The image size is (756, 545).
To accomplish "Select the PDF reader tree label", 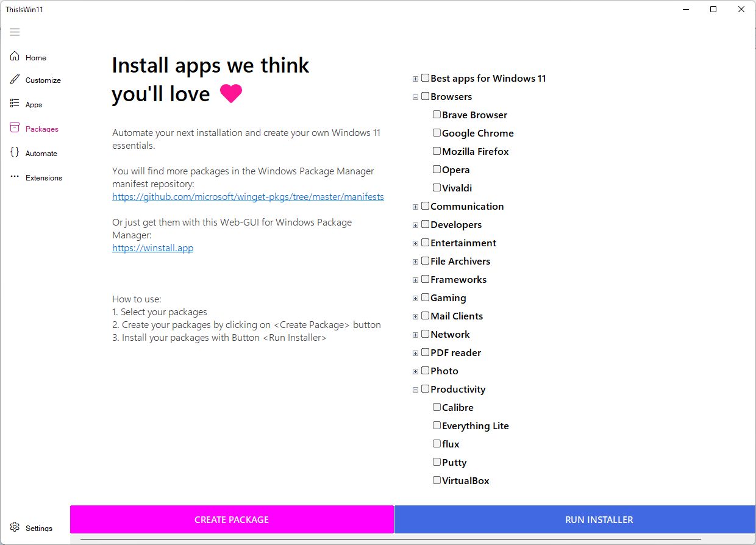I will (455, 352).
